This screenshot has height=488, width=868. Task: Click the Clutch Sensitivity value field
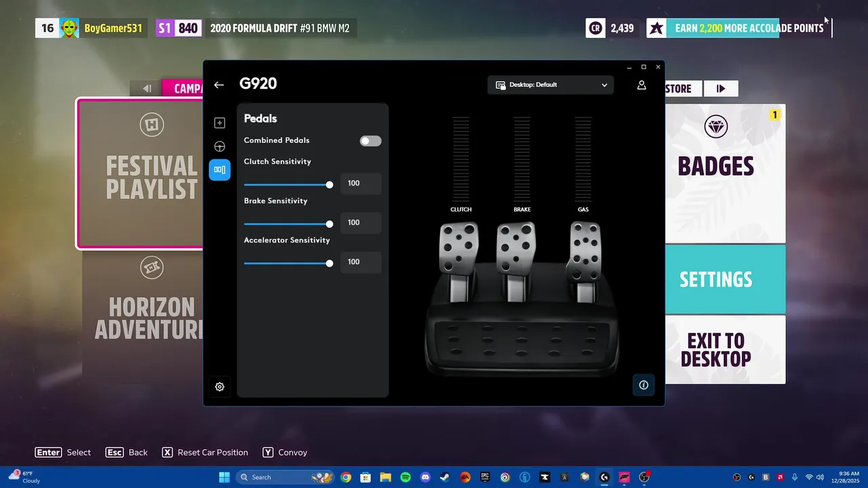click(x=361, y=183)
